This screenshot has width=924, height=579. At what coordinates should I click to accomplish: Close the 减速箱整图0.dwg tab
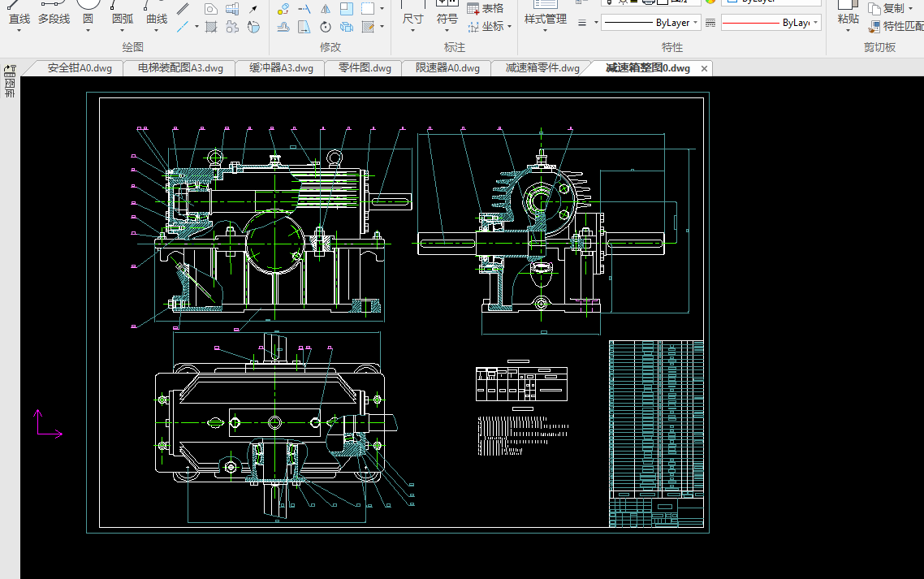[x=704, y=68]
